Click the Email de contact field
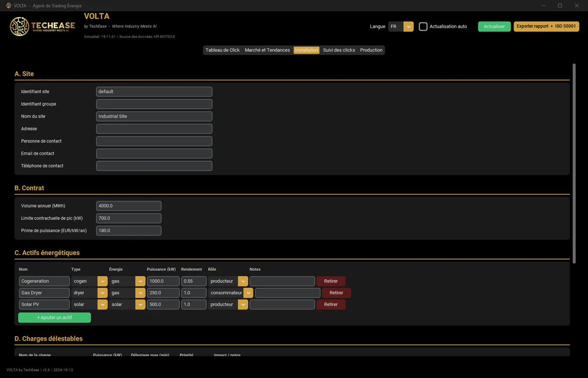588x378 pixels. coord(154,153)
